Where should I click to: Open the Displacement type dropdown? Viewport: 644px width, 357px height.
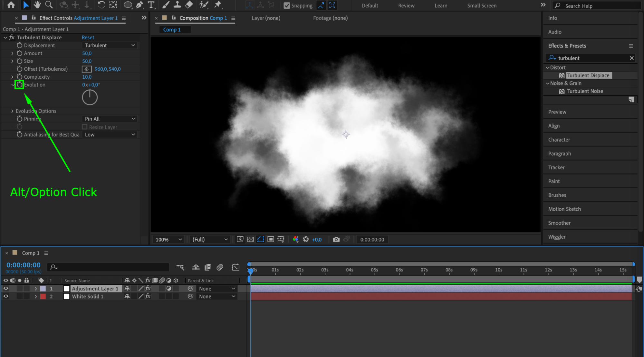(110, 45)
